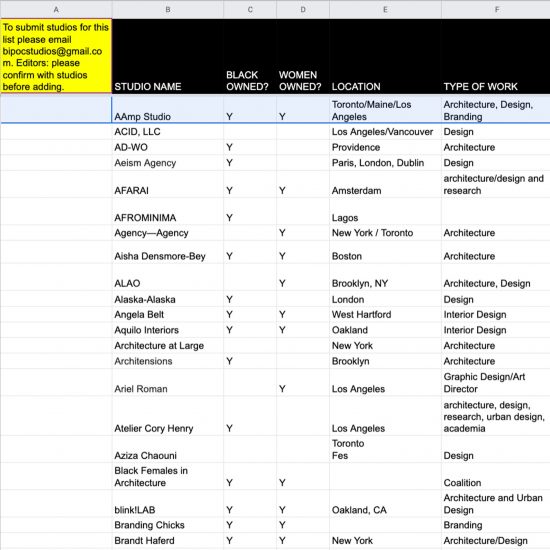Select Oakland cell in Aquilo Interiors row
The width and height of the screenshot is (550, 550).
(x=385, y=330)
